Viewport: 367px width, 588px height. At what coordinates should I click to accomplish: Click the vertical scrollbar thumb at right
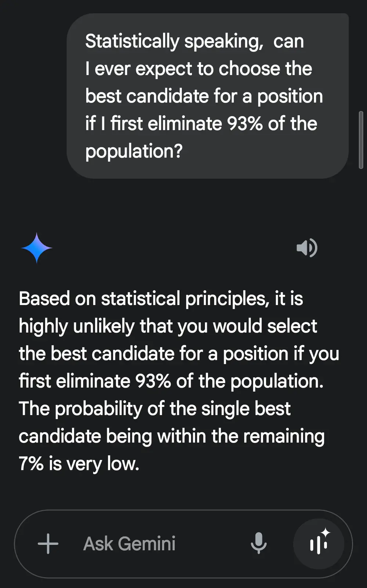(361, 140)
